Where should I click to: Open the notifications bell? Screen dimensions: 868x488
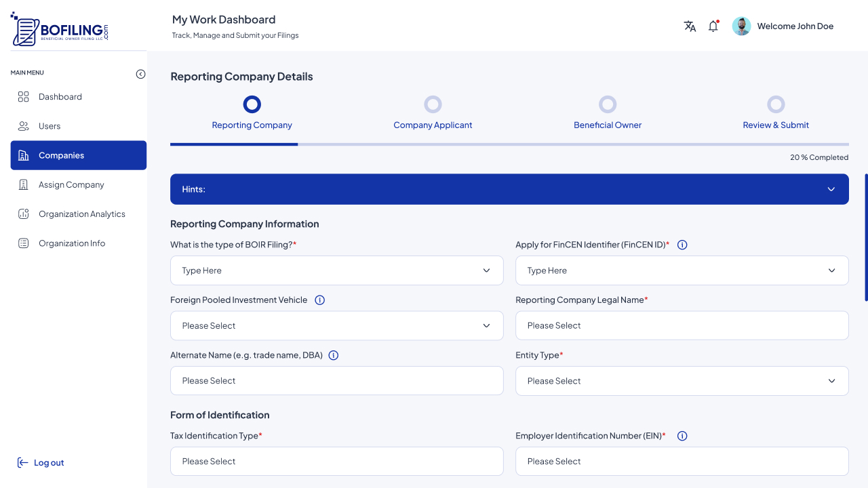713,26
